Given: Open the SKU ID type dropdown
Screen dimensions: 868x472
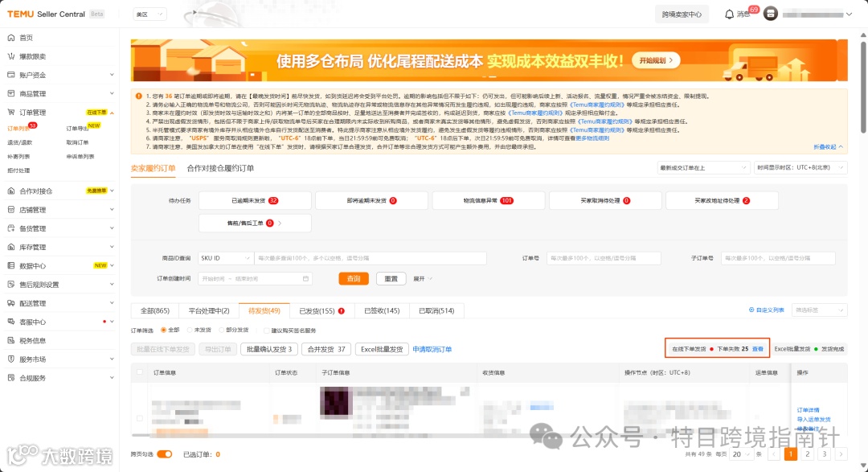Looking at the screenshot, I should [x=225, y=258].
